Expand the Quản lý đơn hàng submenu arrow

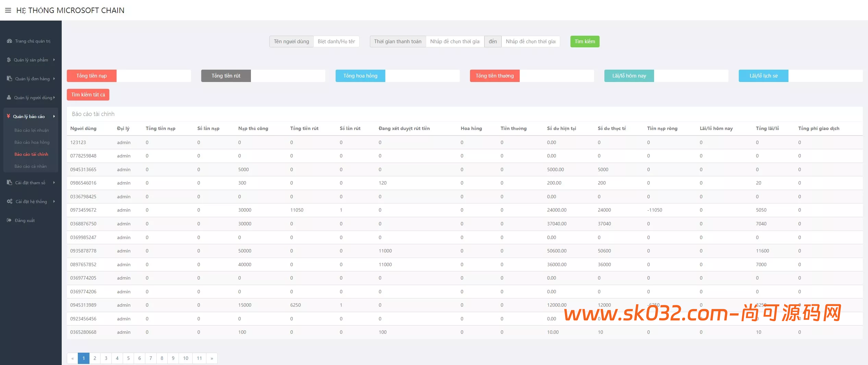pyautogui.click(x=54, y=79)
